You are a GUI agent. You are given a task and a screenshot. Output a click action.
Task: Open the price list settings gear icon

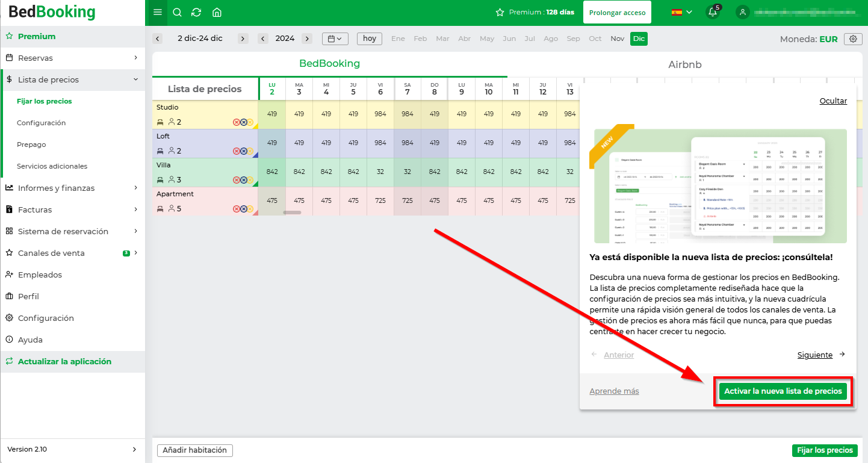(852, 39)
